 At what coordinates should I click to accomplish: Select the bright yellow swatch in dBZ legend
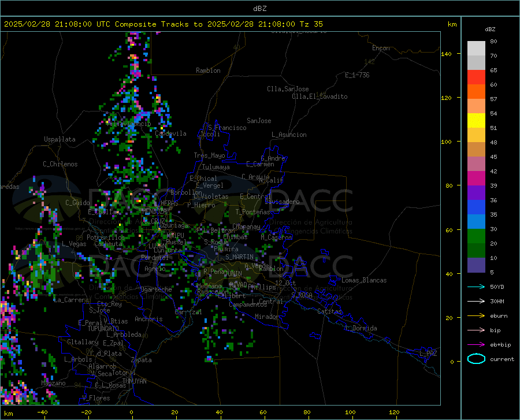coord(476,121)
